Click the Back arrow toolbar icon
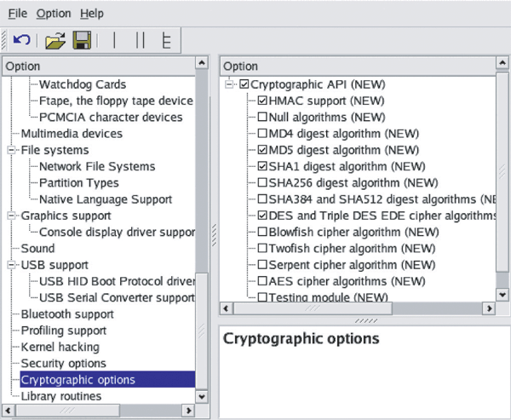This screenshot has width=511, height=420. click(22, 40)
